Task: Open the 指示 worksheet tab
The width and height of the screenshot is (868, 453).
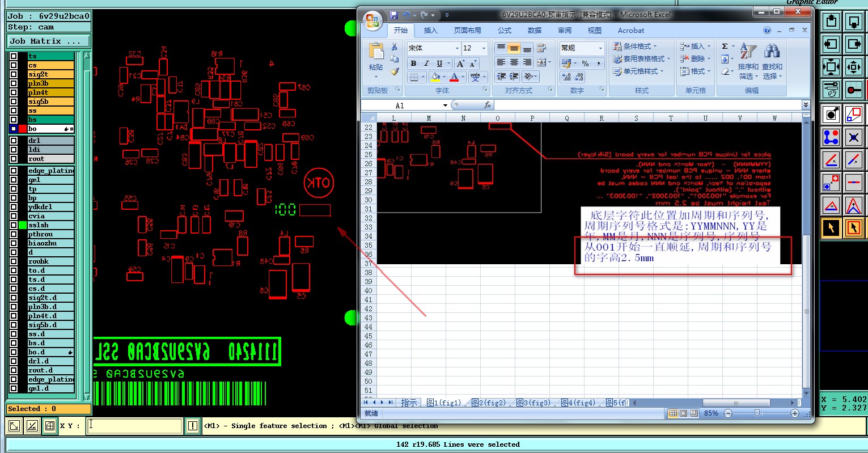Action: click(409, 403)
